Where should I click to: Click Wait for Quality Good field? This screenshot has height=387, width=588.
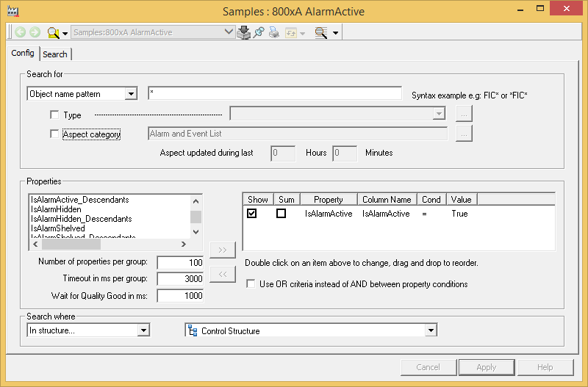click(x=180, y=296)
